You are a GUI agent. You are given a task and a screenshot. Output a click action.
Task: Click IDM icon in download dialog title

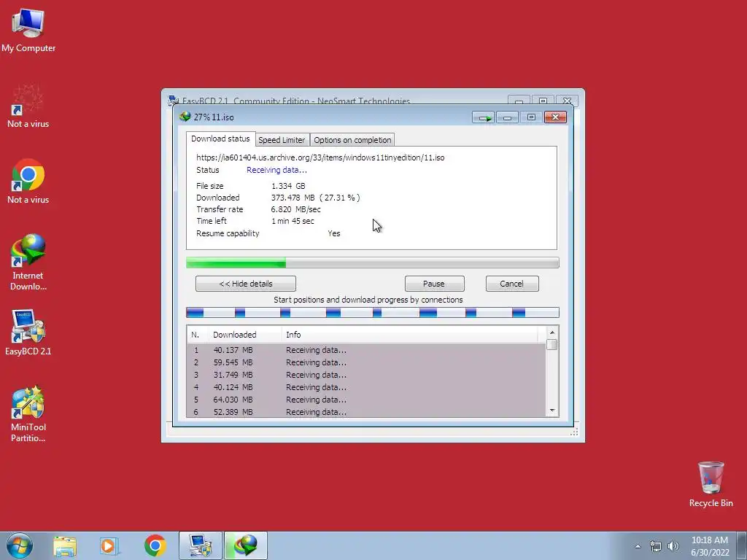click(185, 117)
